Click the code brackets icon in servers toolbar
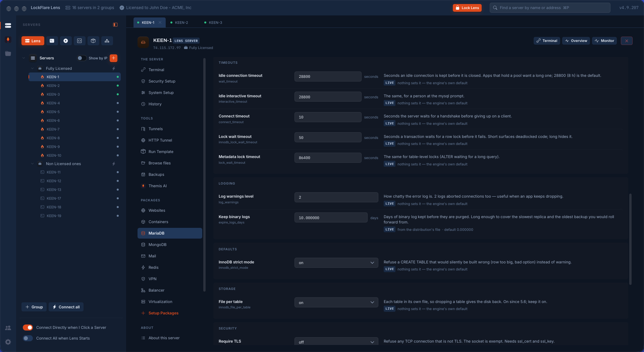This screenshot has height=352, width=644. pos(79,41)
